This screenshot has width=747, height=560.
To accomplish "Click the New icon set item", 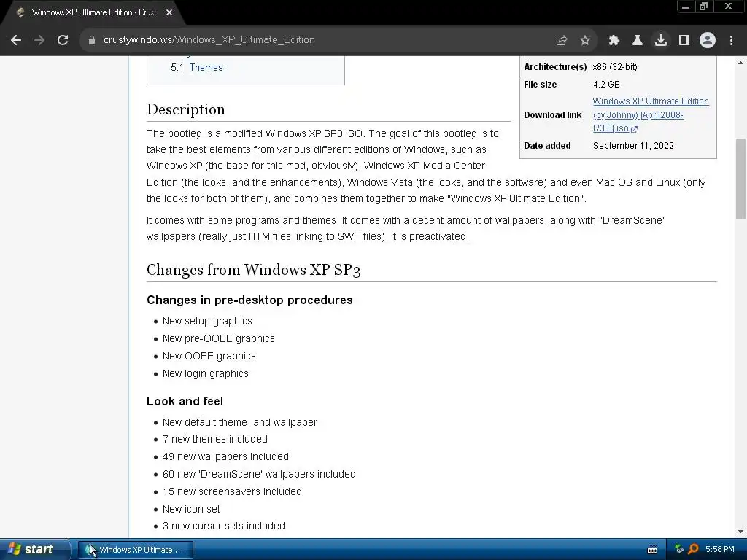I will tap(192, 509).
